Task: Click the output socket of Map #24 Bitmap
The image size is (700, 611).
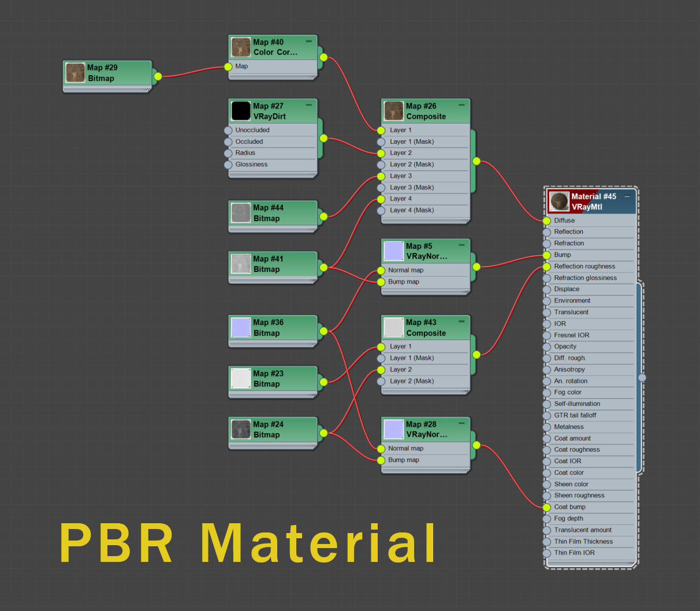Action: pyautogui.click(x=323, y=433)
